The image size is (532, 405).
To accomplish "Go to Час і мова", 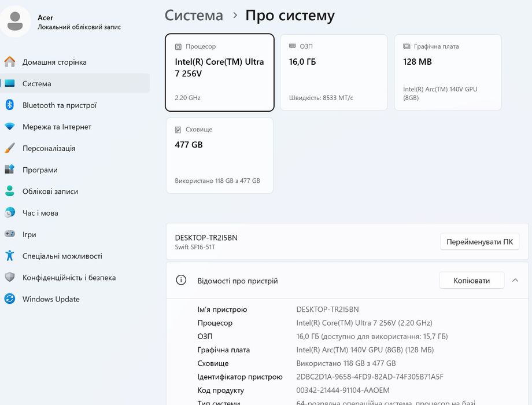I will (x=75, y=213).
